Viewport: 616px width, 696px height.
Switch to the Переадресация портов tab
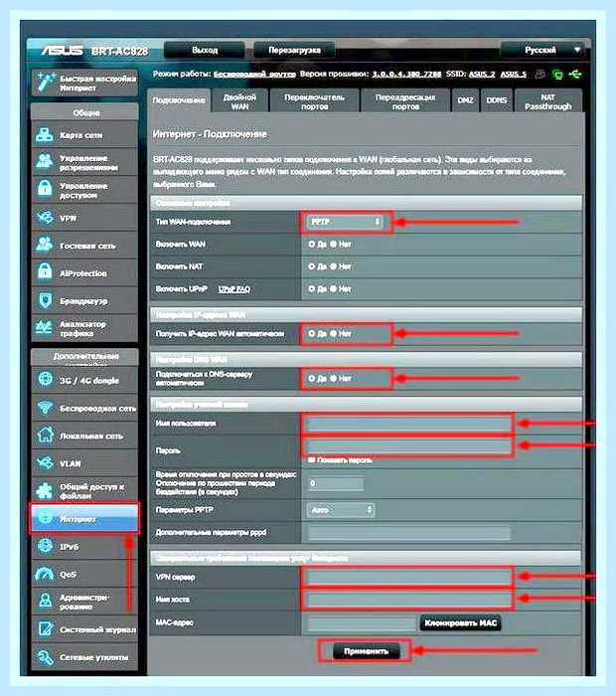point(405,101)
